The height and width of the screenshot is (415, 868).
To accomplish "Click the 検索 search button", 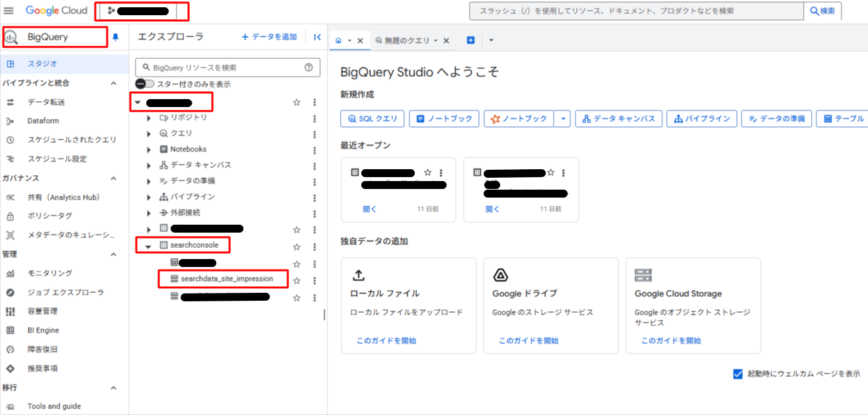I will [822, 11].
